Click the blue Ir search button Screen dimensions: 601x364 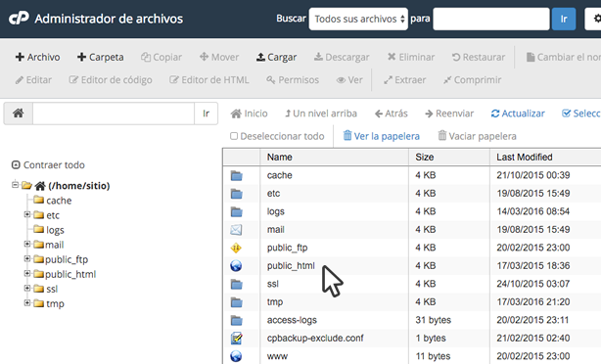(x=564, y=19)
